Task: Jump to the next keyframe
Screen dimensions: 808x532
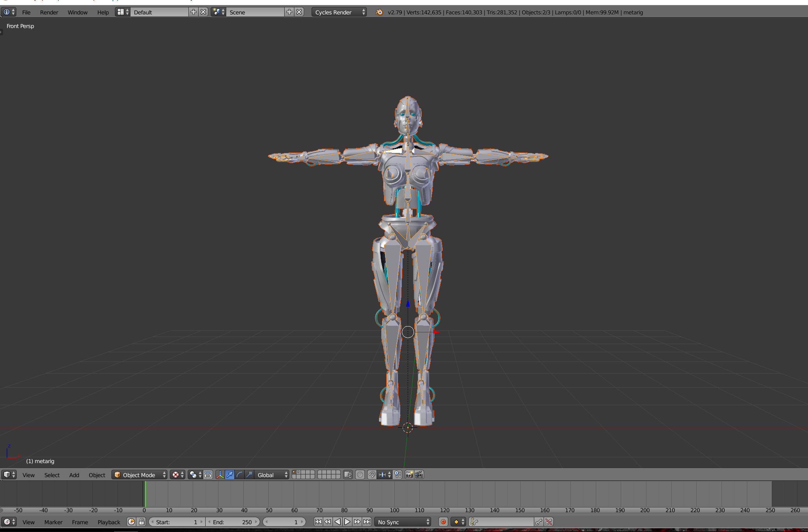Action: (357, 522)
